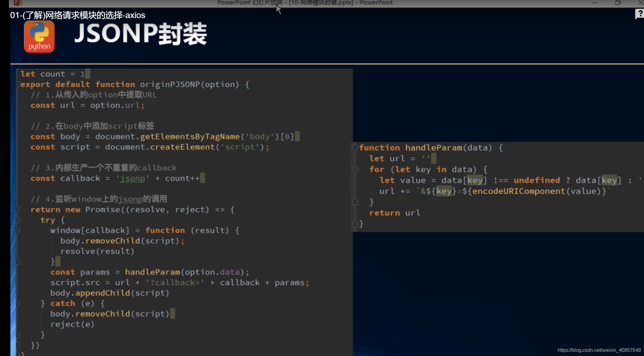Screen dimensions: 644x356
Task: Click the line 'body.appendChild(script)'
Action: [110, 293]
